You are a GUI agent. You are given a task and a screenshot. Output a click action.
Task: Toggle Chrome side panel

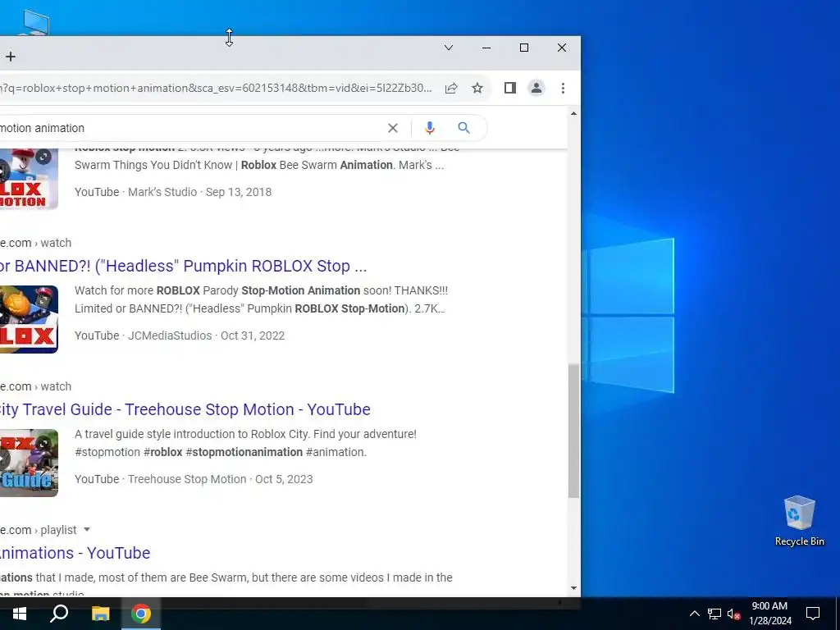[510, 88]
